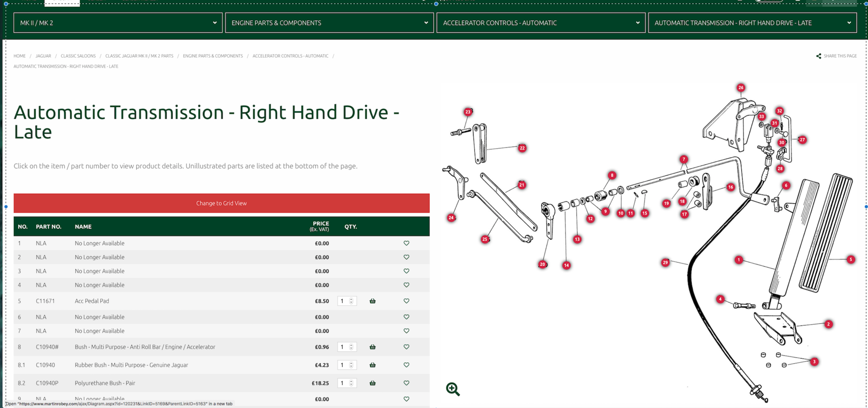The width and height of the screenshot is (868, 408).
Task: Click quantity stepper for Acc Pedal Pad
Action: pyautogui.click(x=351, y=301)
